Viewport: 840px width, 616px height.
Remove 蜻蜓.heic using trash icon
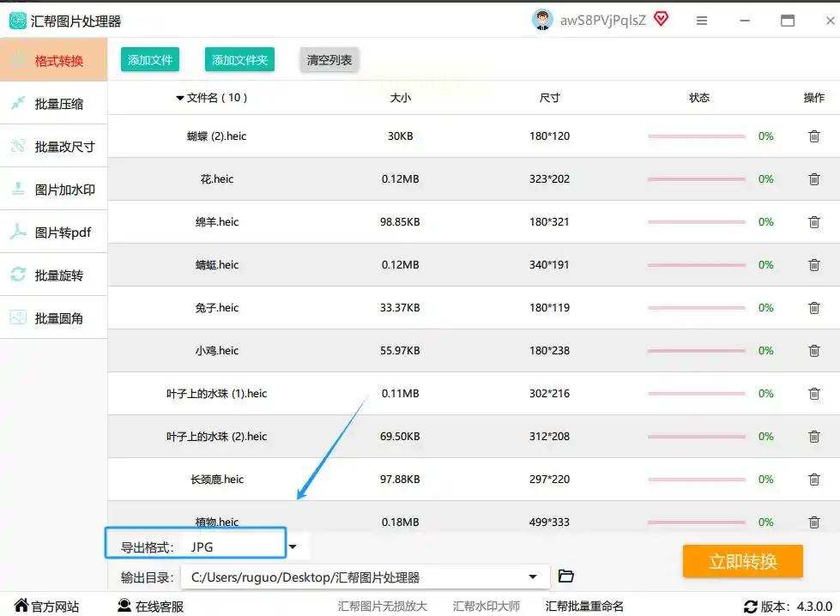tap(813, 264)
